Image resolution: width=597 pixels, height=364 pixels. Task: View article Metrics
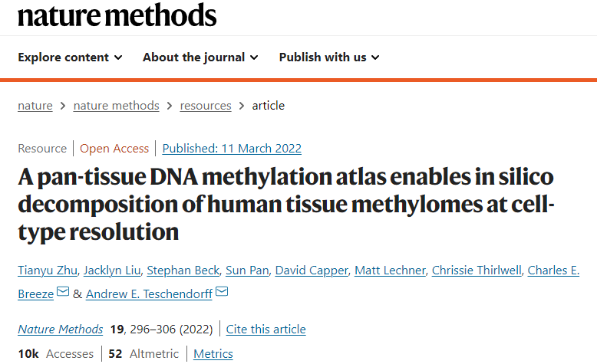213,354
